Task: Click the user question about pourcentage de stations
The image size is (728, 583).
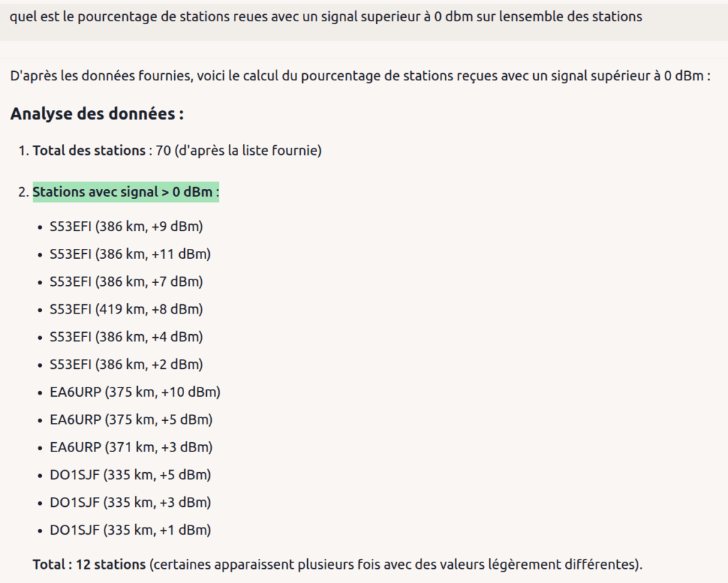Action: click(x=326, y=17)
